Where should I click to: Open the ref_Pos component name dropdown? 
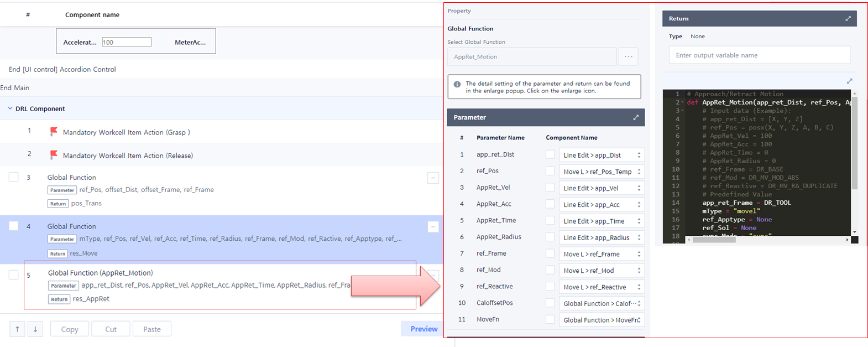pyautogui.click(x=602, y=172)
